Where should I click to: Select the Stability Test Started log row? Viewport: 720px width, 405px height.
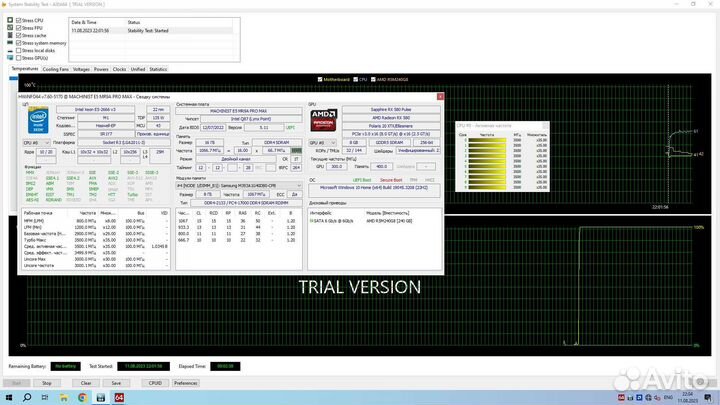tap(151, 31)
